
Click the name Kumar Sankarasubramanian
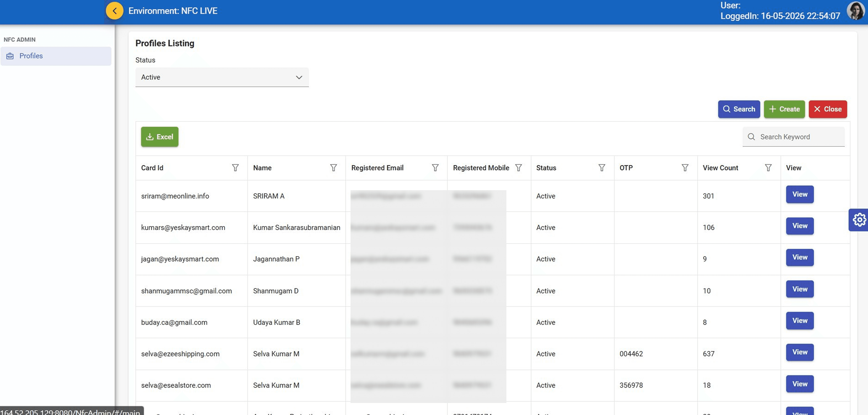coord(297,228)
